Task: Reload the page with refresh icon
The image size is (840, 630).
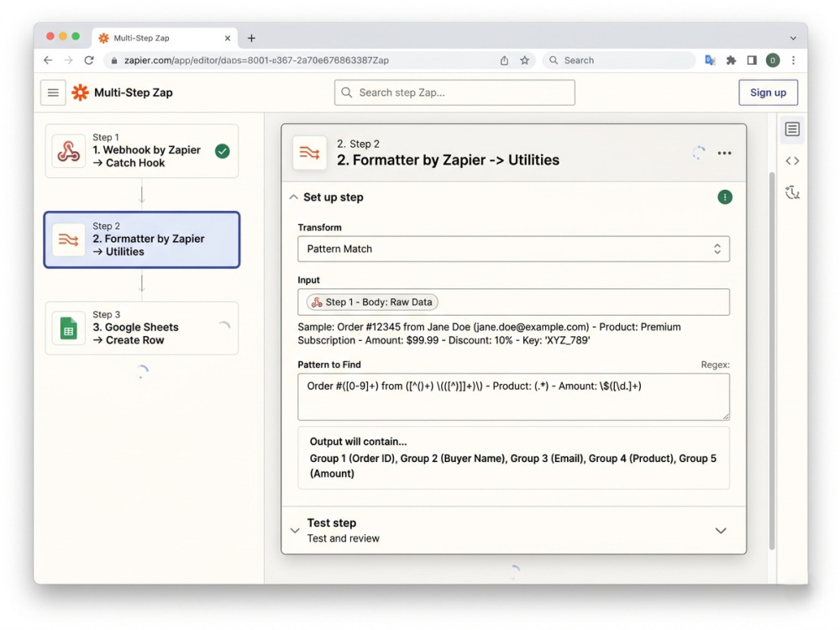Action: 89,60
